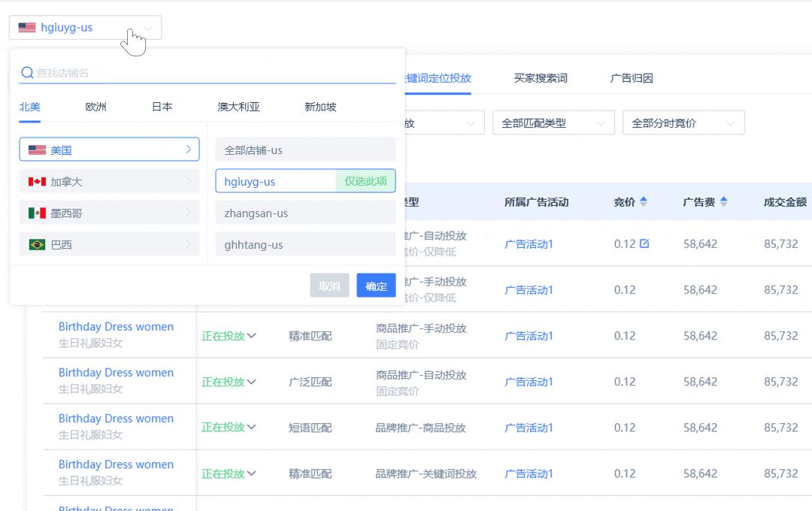
Task: Click the US flag icon beside hgiuyg-us
Action: pos(27,27)
